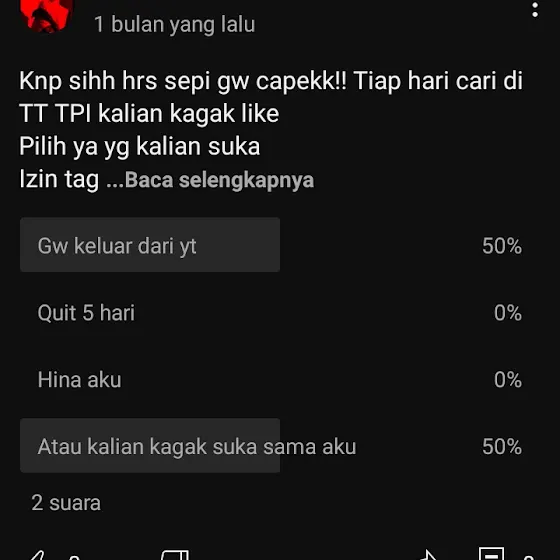This screenshot has width=560, height=560.
Task: Expand post with 'Baca selengkapnya'
Action: coord(219,180)
